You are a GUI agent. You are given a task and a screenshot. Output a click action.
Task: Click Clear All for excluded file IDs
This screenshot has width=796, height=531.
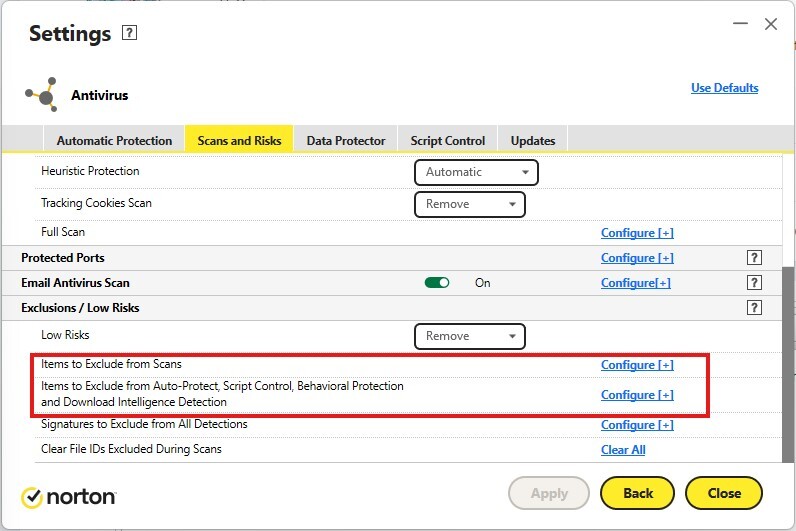(x=623, y=450)
